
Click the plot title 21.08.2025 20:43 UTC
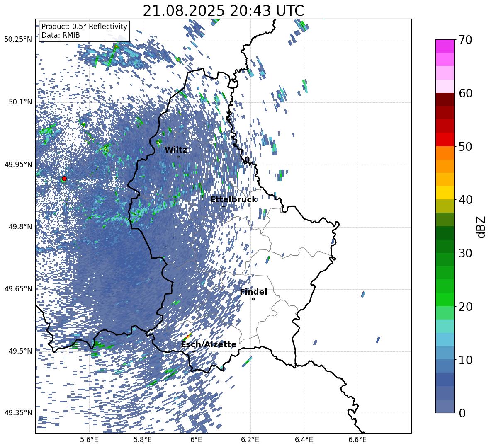pos(223,11)
